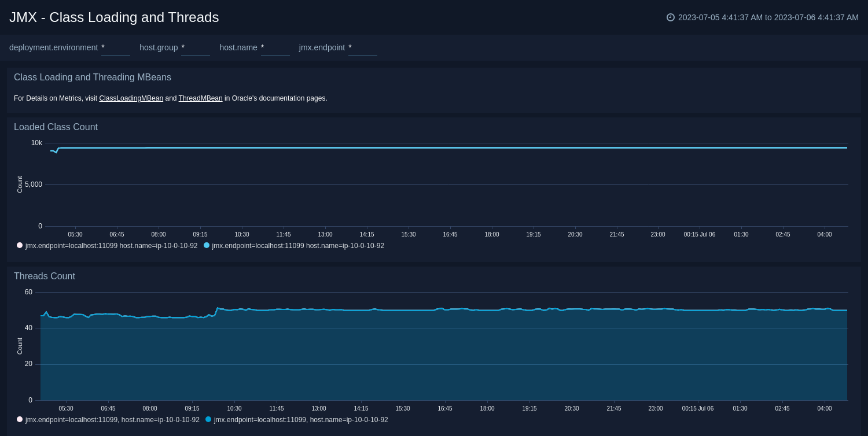The width and height of the screenshot is (868, 436).
Task: Click the 15:30 time label on Threads Count
Action: click(x=403, y=408)
